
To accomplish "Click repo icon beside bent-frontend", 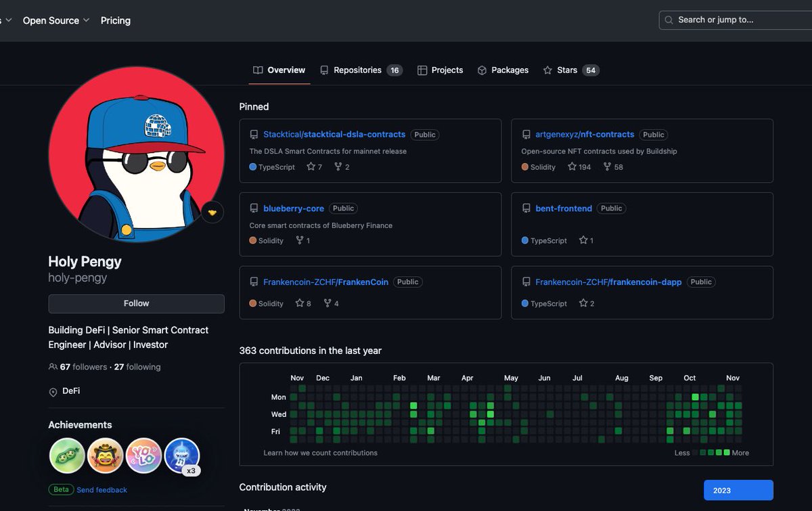I will 526,208.
